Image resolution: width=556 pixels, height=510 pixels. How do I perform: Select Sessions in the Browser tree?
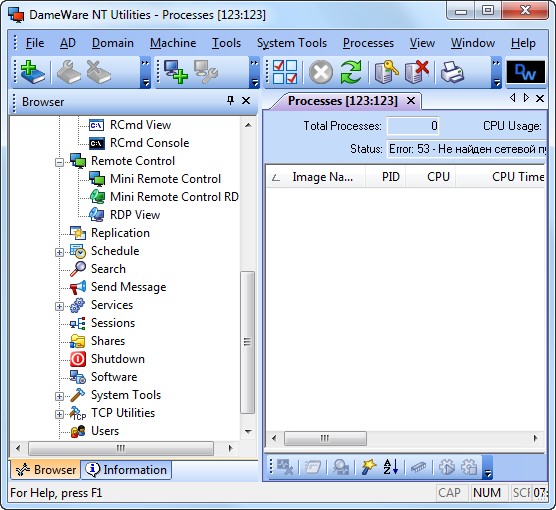click(113, 323)
